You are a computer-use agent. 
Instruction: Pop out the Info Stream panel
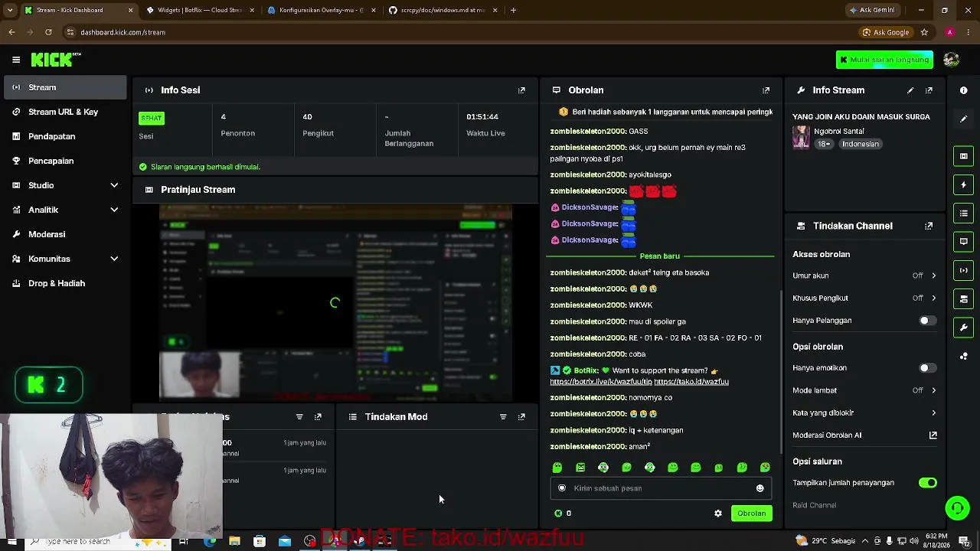pyautogui.click(x=929, y=90)
